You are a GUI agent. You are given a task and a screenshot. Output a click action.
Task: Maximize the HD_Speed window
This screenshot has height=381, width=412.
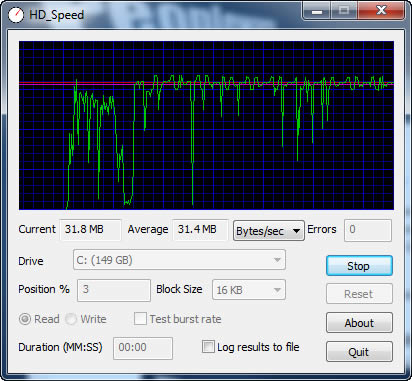(344, 11)
